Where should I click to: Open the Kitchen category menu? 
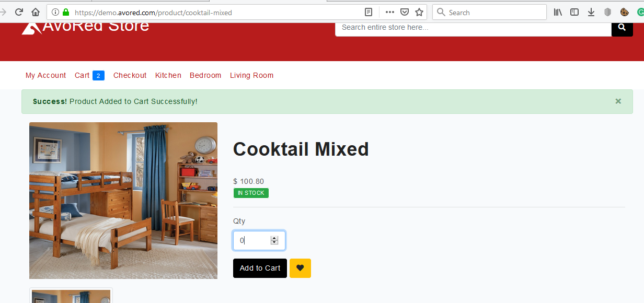click(168, 75)
